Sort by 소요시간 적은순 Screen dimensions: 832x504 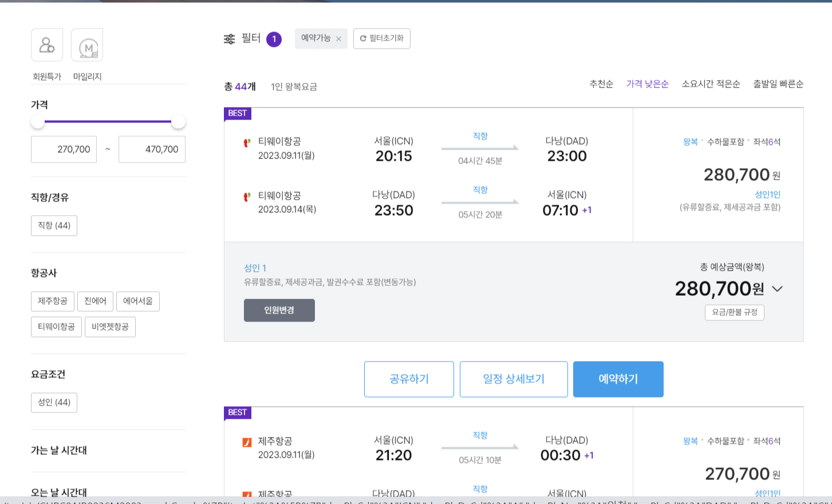pos(710,84)
